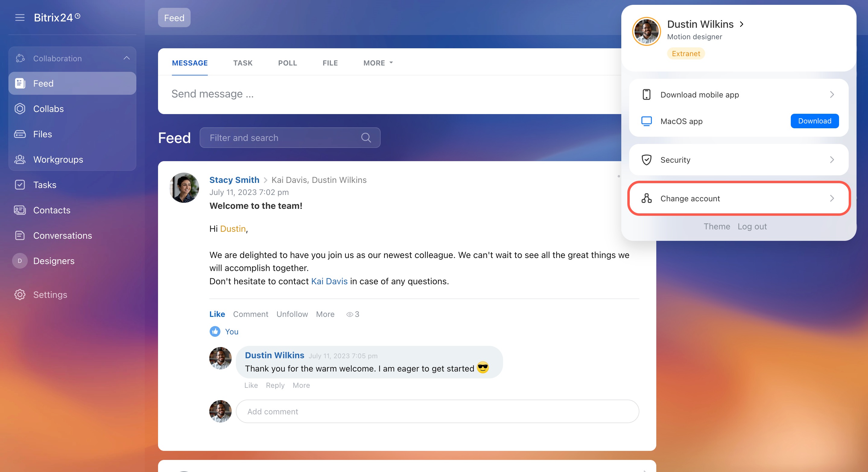This screenshot has width=868, height=472.
Task: Click the Collabs hexagon icon
Action: tap(20, 109)
